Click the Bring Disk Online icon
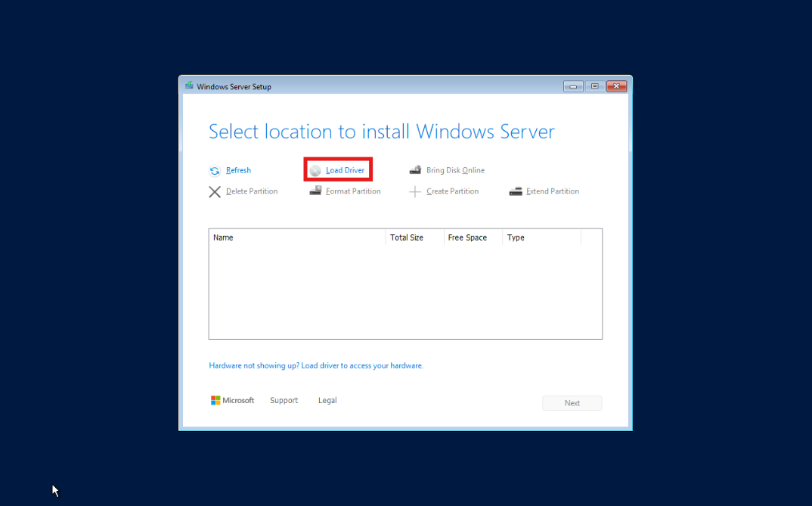Screen dimensions: 812x506 (x=415, y=170)
